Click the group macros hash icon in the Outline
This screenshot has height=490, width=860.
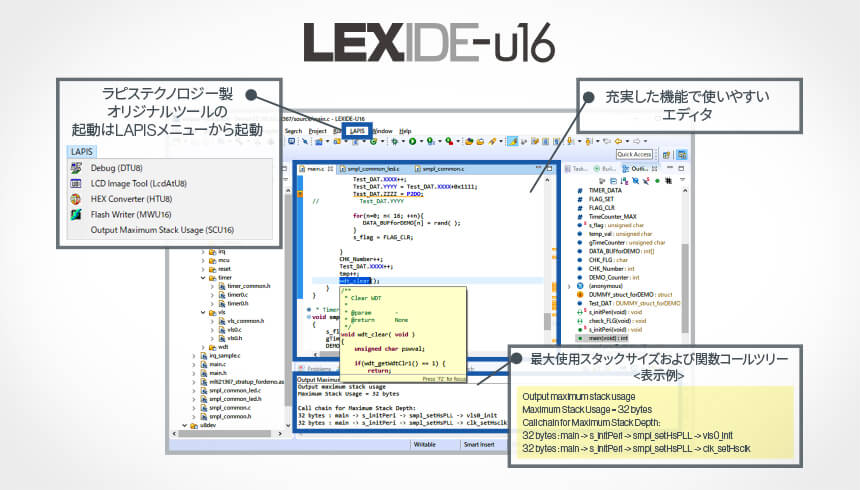[x=668, y=181]
